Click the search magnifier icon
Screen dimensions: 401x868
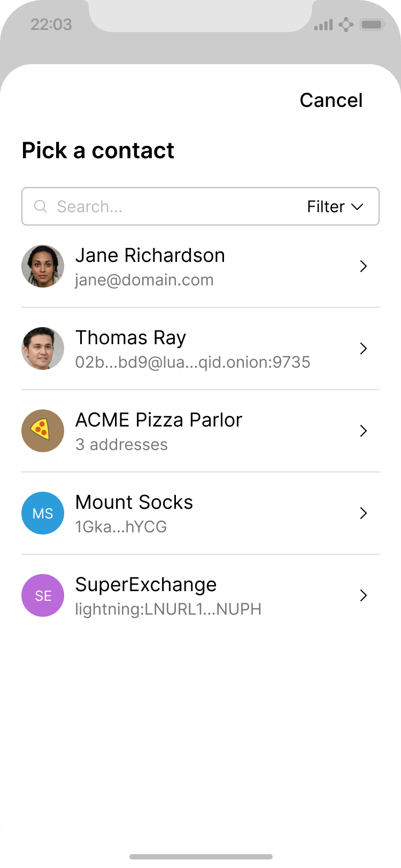coord(41,206)
